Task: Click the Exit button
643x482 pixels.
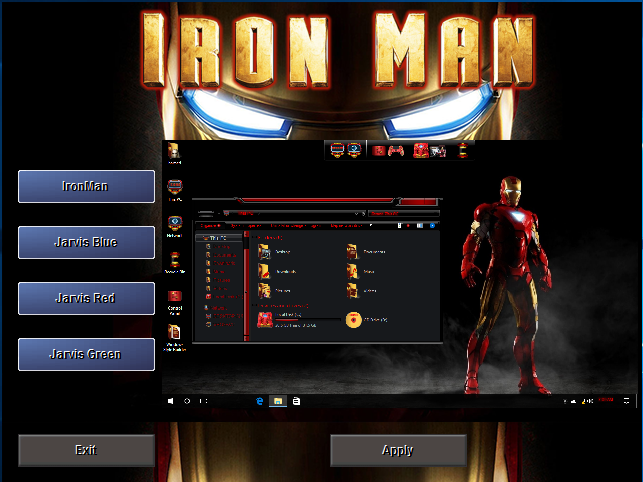Action: 87,450
